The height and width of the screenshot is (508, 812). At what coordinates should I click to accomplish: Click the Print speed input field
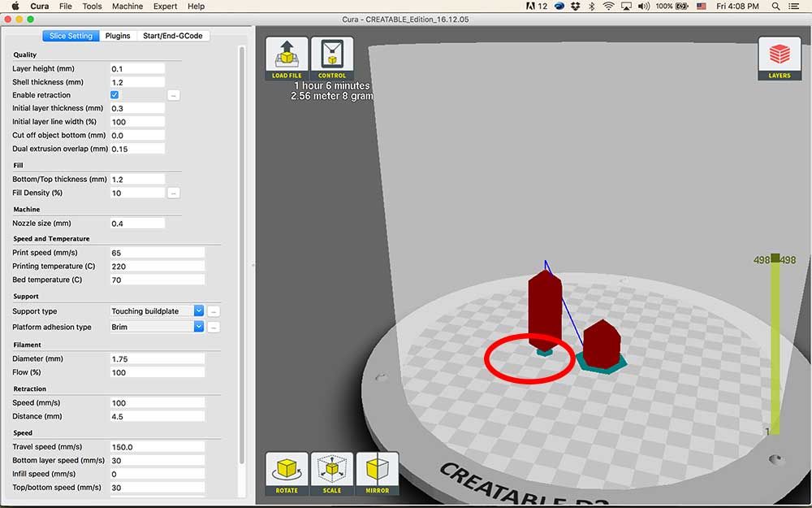click(158, 253)
